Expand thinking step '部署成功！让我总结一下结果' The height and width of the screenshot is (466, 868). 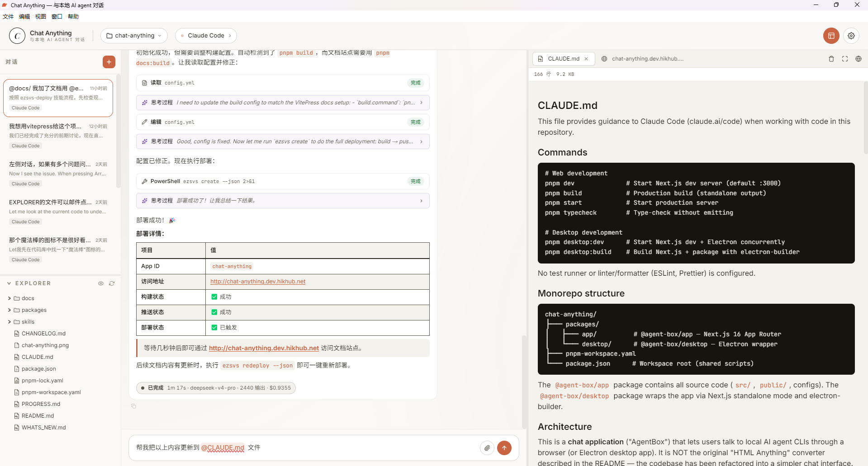(x=283, y=201)
